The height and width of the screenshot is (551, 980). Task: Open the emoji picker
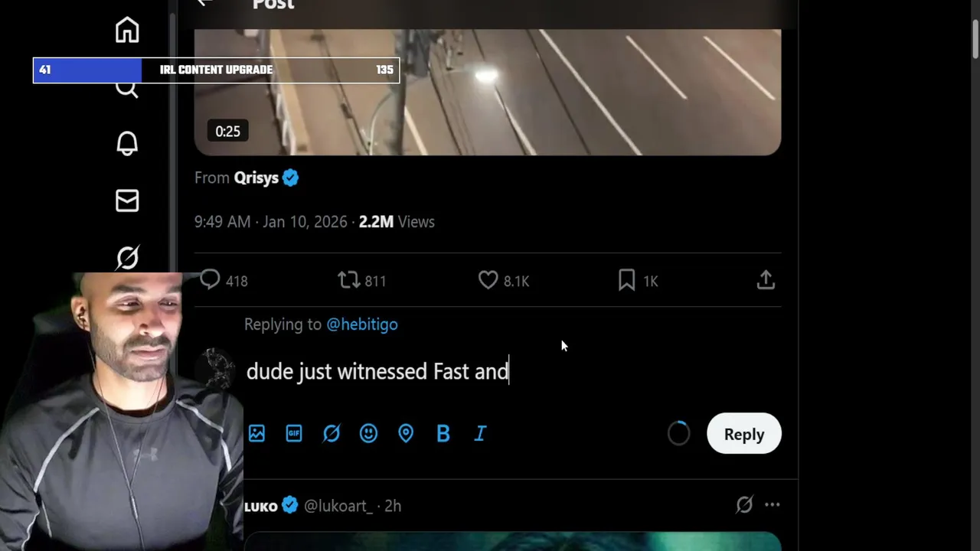[x=368, y=434]
